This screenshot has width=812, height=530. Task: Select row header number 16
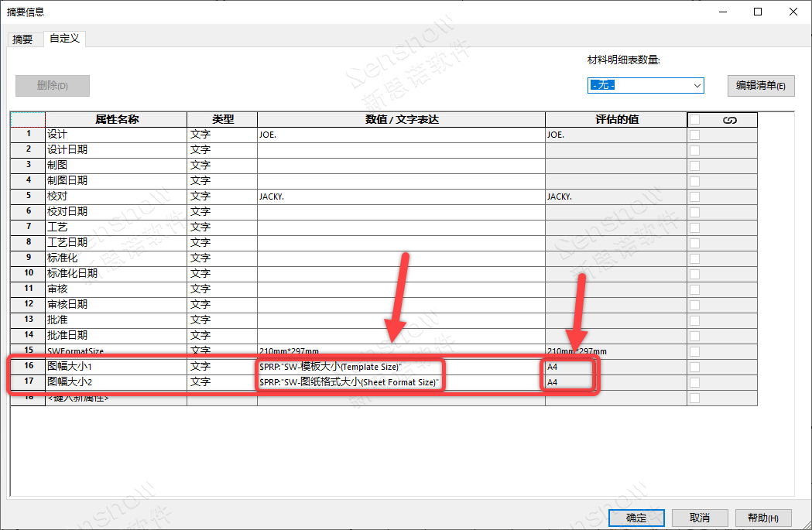(28, 367)
